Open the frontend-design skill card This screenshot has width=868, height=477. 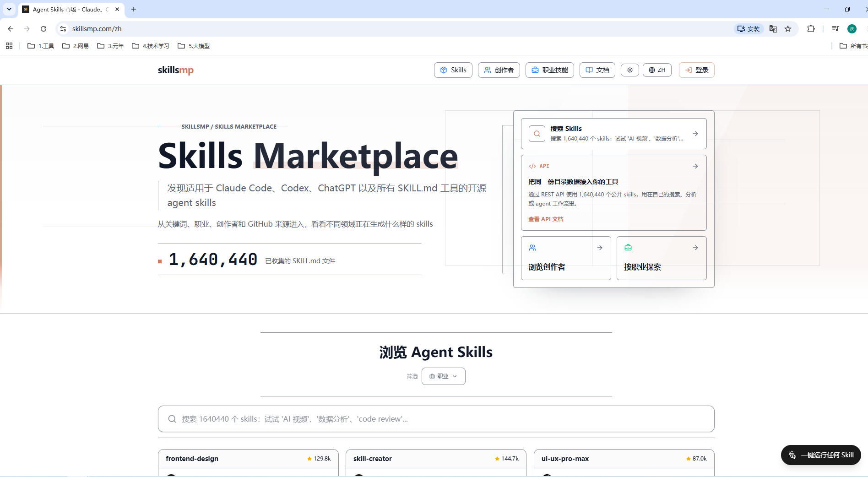[248, 463]
